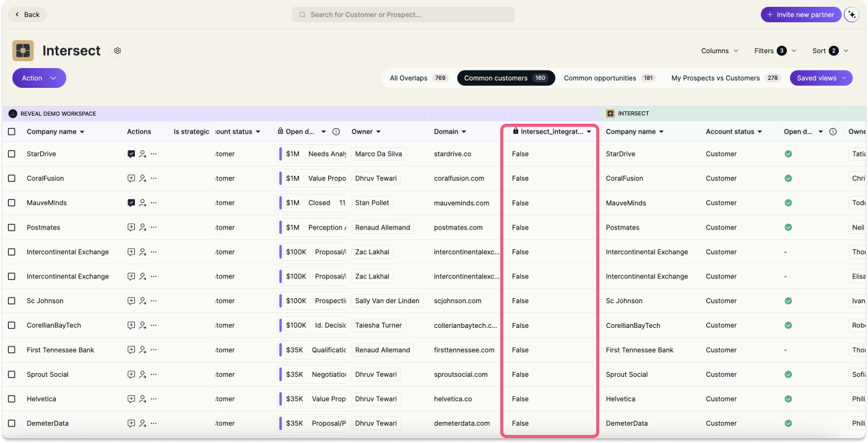Check the Postmates row checkbox
Screen dimensions: 868x443
pyautogui.click(x=12, y=228)
